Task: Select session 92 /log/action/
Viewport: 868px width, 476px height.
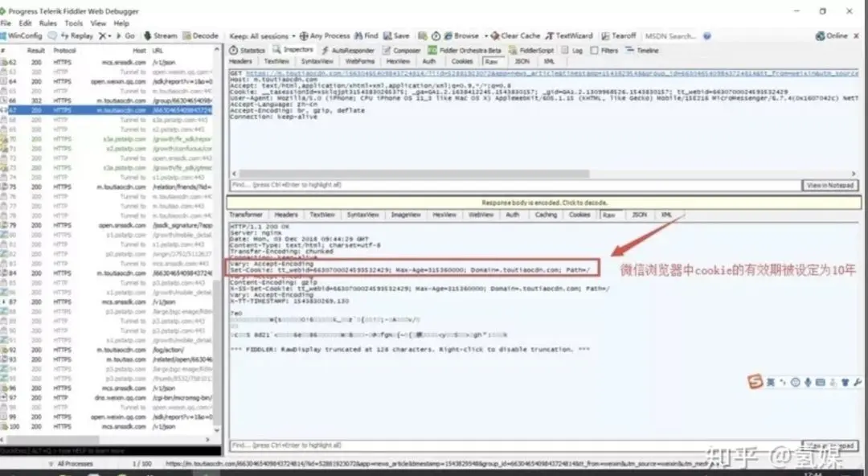Action: 106,350
